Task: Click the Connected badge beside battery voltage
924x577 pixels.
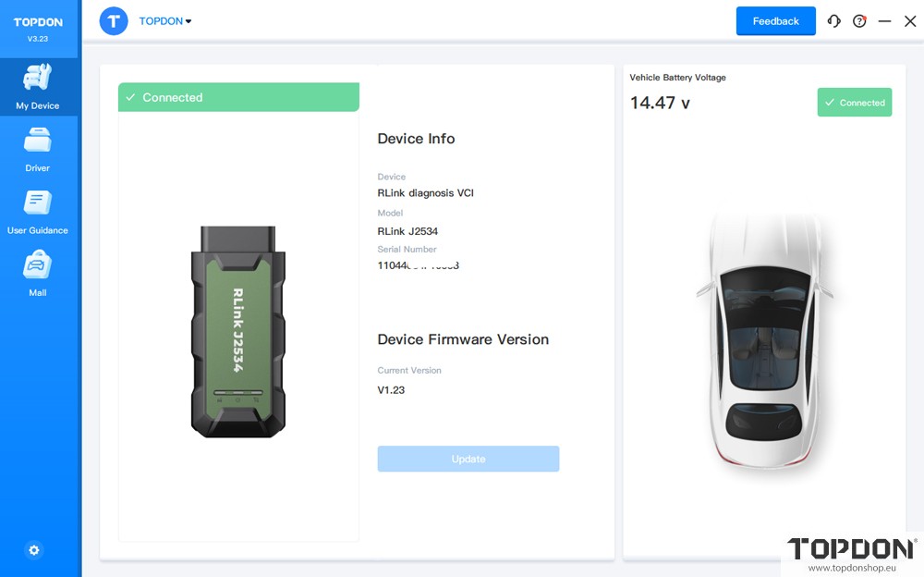Action: (854, 103)
